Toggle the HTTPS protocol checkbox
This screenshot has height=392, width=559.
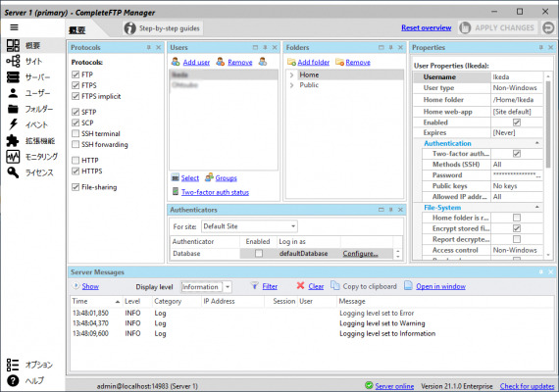pyautogui.click(x=76, y=171)
